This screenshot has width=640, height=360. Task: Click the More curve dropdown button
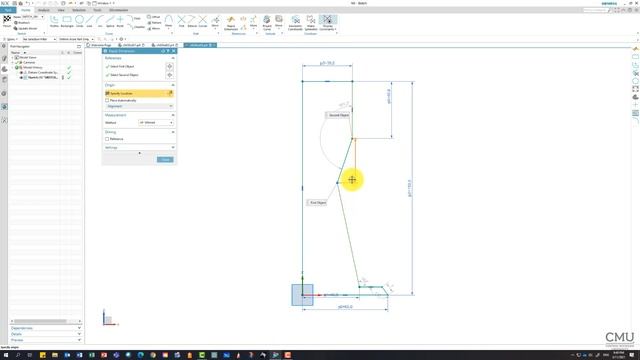point(169,21)
